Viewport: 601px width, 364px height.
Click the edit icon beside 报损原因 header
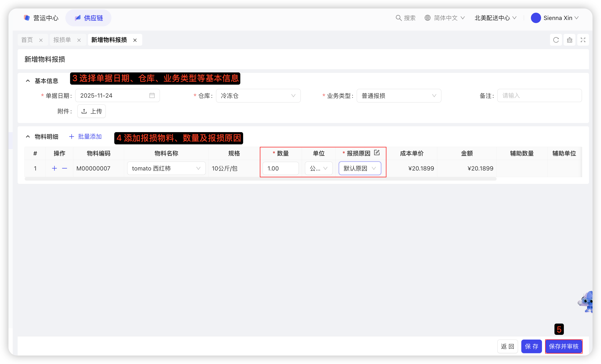(377, 153)
